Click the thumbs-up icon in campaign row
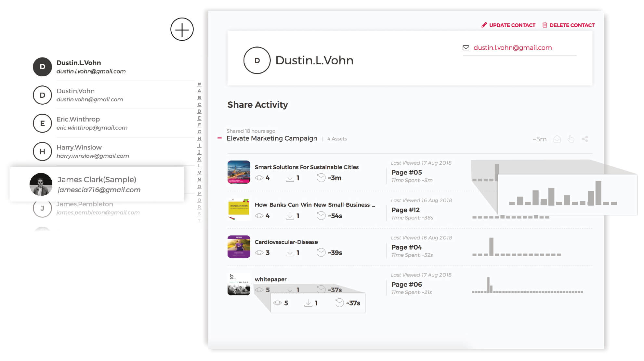This screenshot has height=361, width=644. [571, 139]
